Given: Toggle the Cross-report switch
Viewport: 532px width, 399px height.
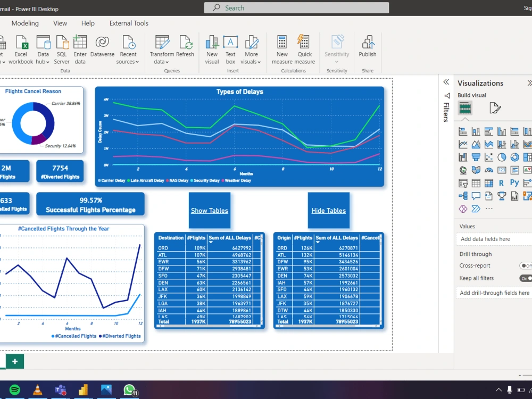Looking at the screenshot, I should (x=526, y=265).
